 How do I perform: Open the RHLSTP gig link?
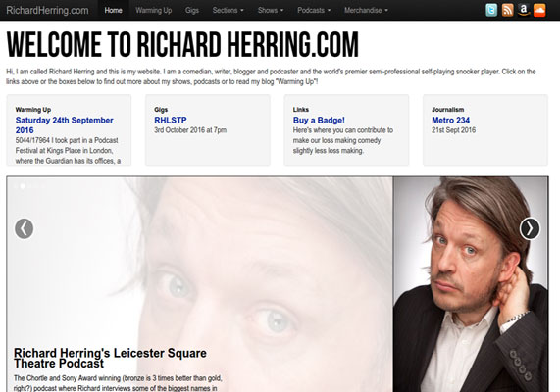tap(171, 120)
